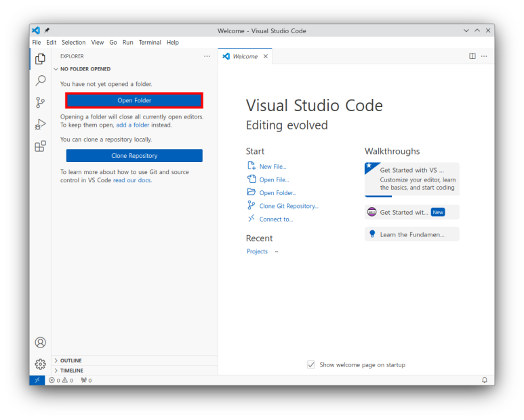This screenshot has width=524, height=420.
Task: Click the blue Open Folder button
Action: (x=134, y=100)
